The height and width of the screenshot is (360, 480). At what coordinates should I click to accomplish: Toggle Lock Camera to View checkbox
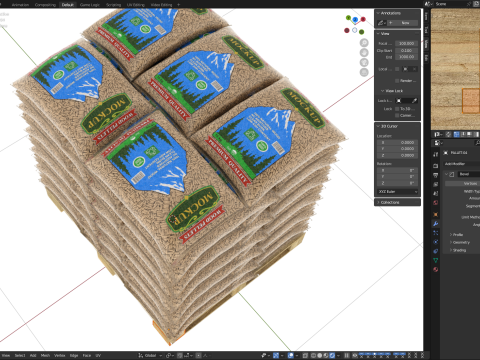397,115
